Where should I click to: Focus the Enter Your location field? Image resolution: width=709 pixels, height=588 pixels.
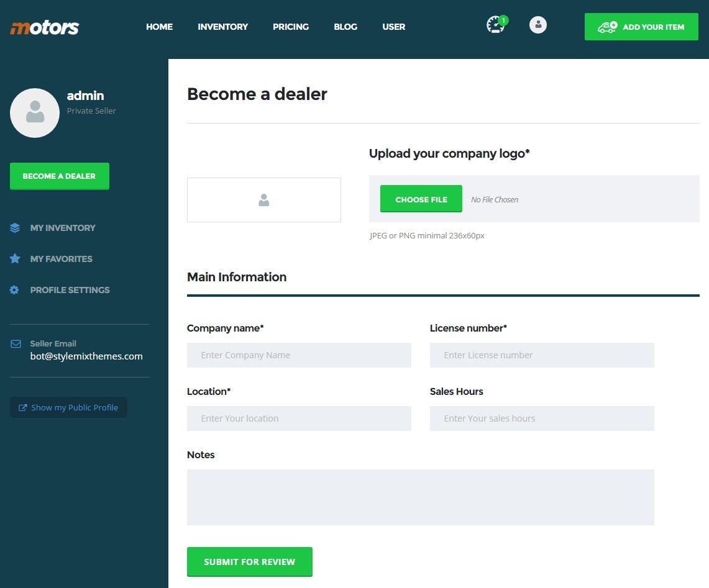click(x=300, y=418)
